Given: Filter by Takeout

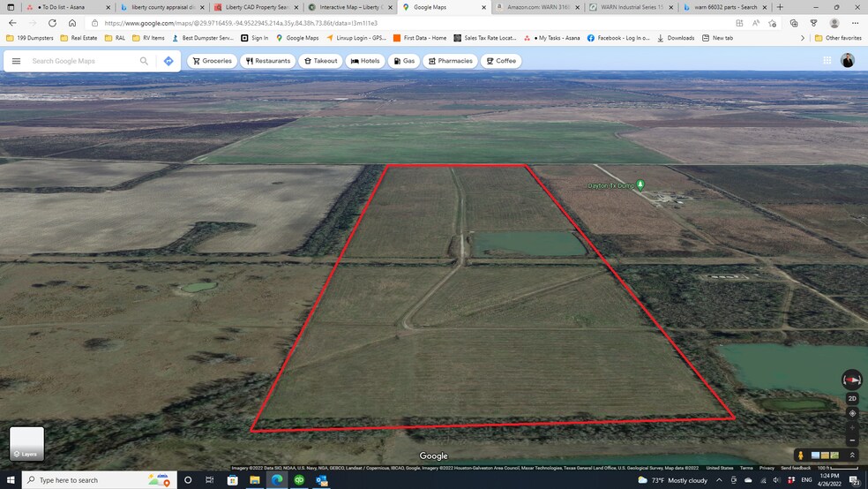Looking at the screenshot, I should point(320,61).
